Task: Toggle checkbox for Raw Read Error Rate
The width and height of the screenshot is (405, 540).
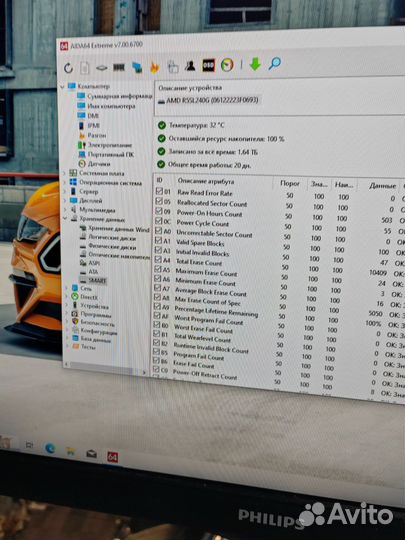Action: [159, 190]
